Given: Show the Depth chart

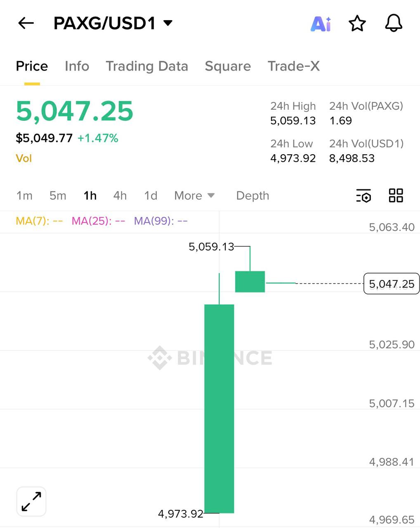Looking at the screenshot, I should [252, 196].
